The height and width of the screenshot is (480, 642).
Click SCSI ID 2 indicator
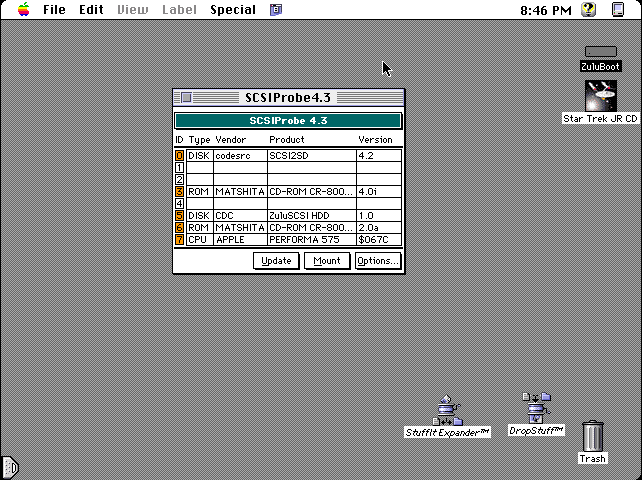pyautogui.click(x=179, y=179)
